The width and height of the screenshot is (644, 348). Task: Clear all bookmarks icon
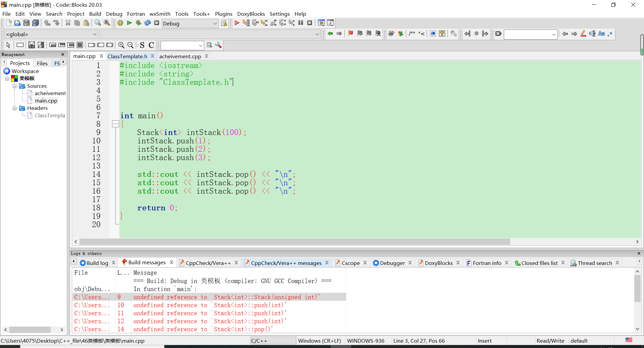(x=378, y=33)
